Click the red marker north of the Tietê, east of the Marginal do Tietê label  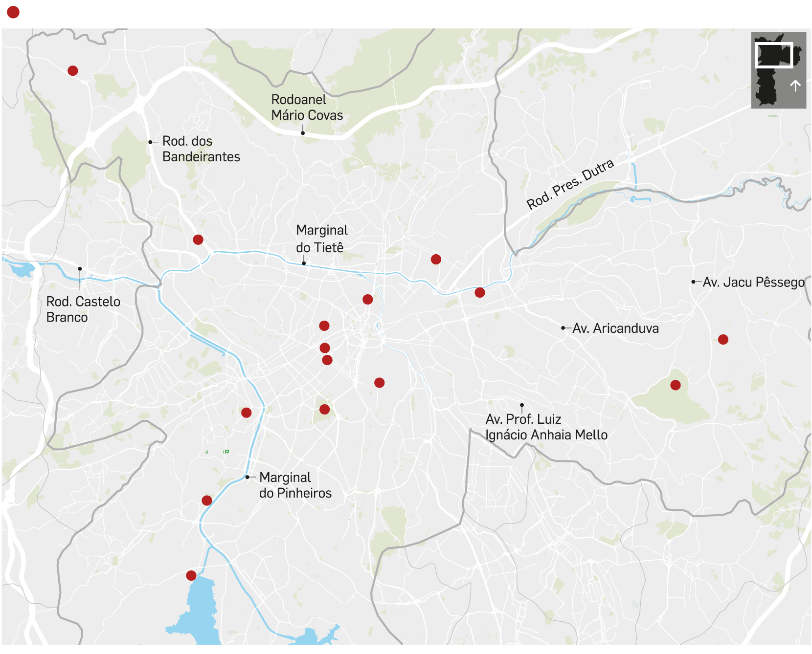pos(436,259)
